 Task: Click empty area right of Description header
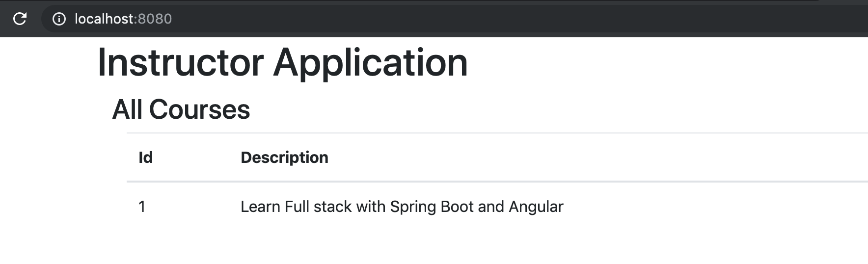[589, 158]
